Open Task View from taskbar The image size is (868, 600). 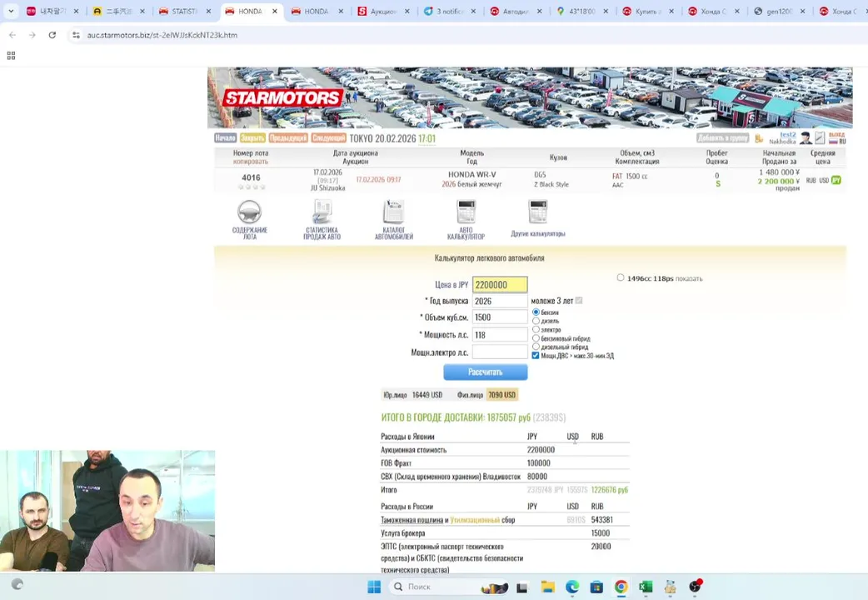point(522,587)
